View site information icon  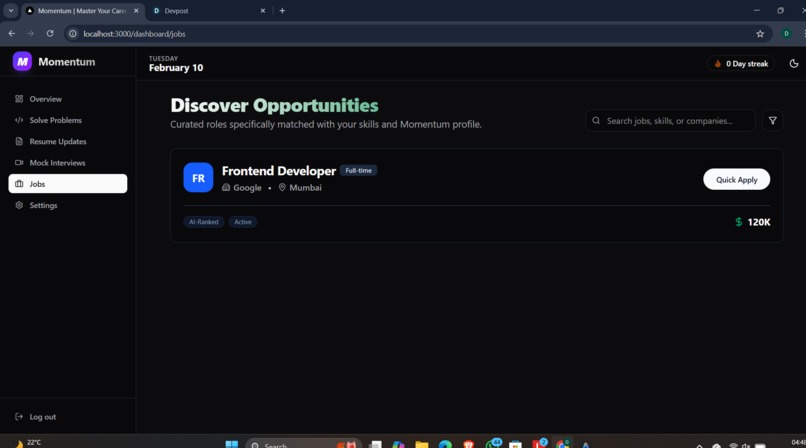pos(73,33)
